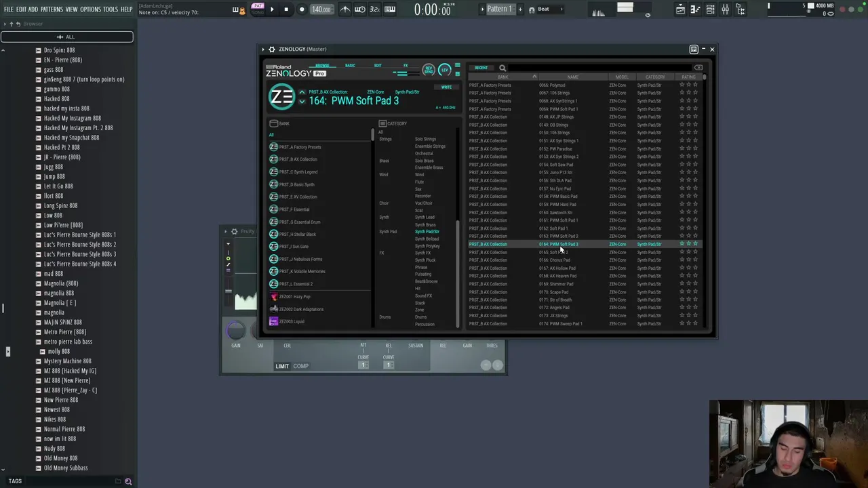Sort presets by the NAME column header
868x488 pixels.
573,77
